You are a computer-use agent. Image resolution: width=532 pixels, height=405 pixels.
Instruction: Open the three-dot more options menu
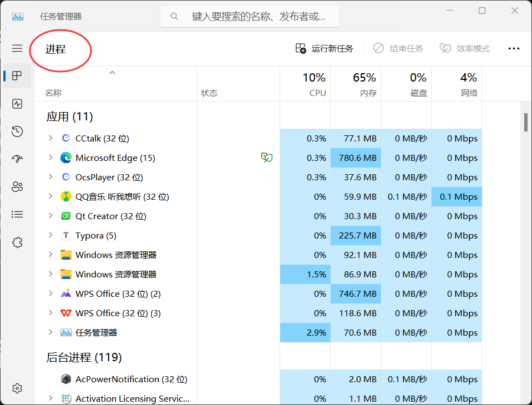pos(514,48)
